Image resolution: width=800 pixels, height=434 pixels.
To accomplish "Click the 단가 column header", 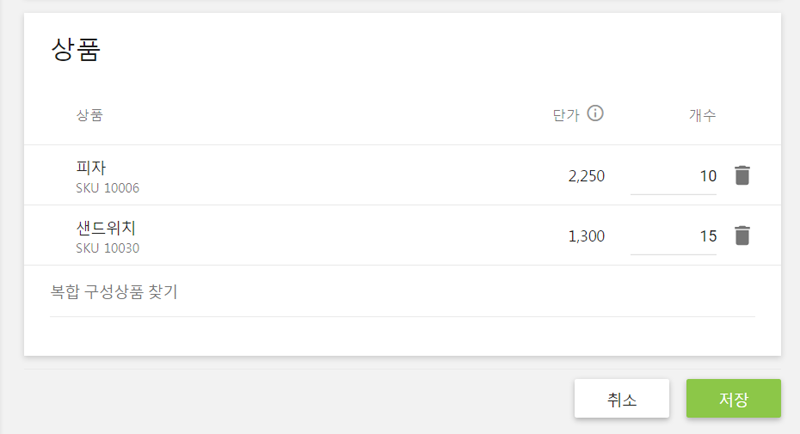I will pyautogui.click(x=566, y=114).
